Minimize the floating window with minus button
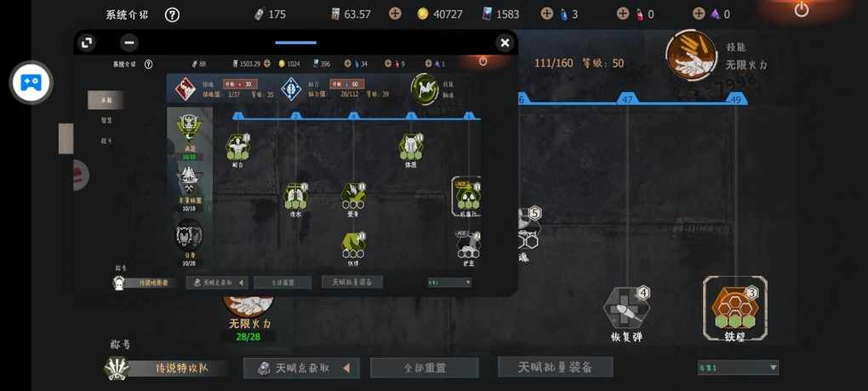This screenshot has height=391, width=868. click(129, 43)
